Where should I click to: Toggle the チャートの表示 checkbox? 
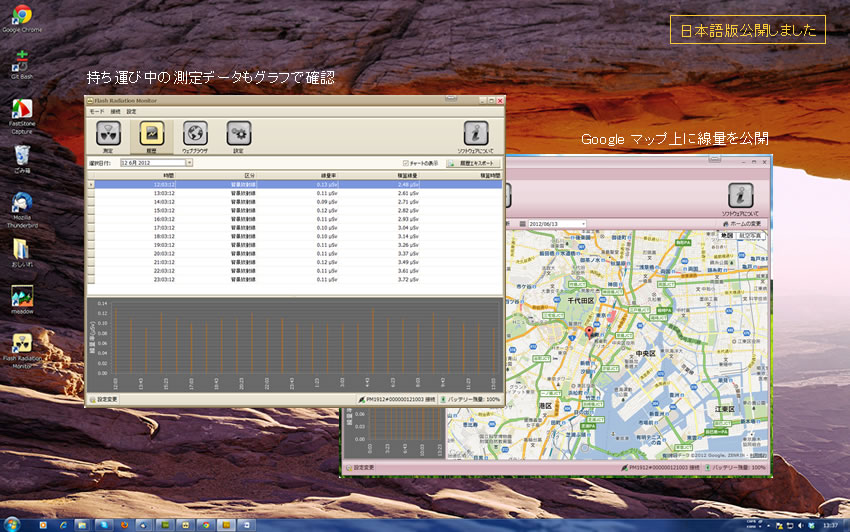coord(405,163)
